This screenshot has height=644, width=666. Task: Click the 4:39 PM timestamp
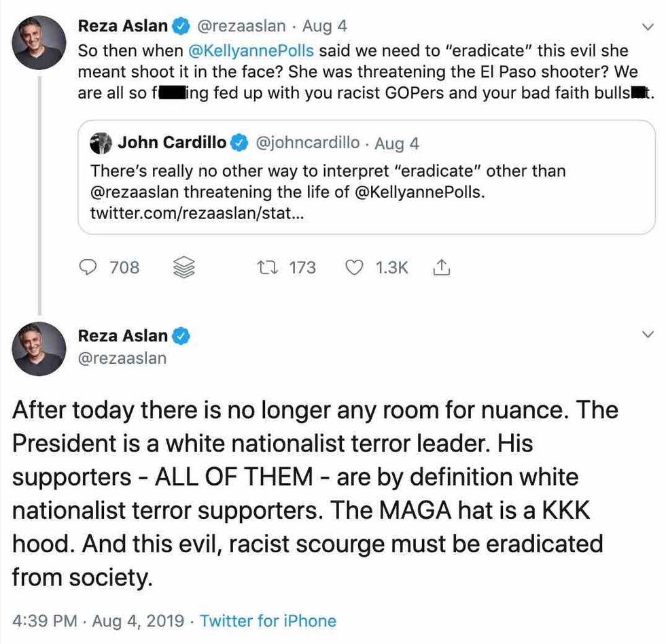[45, 621]
